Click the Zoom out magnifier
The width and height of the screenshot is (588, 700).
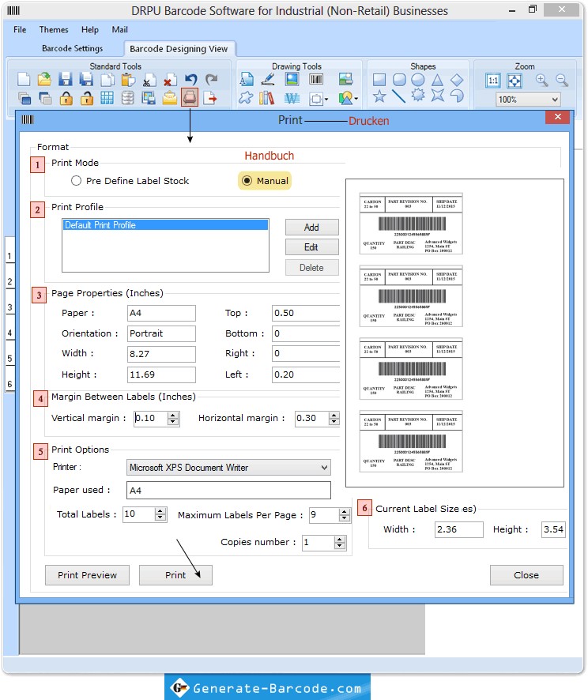click(562, 81)
